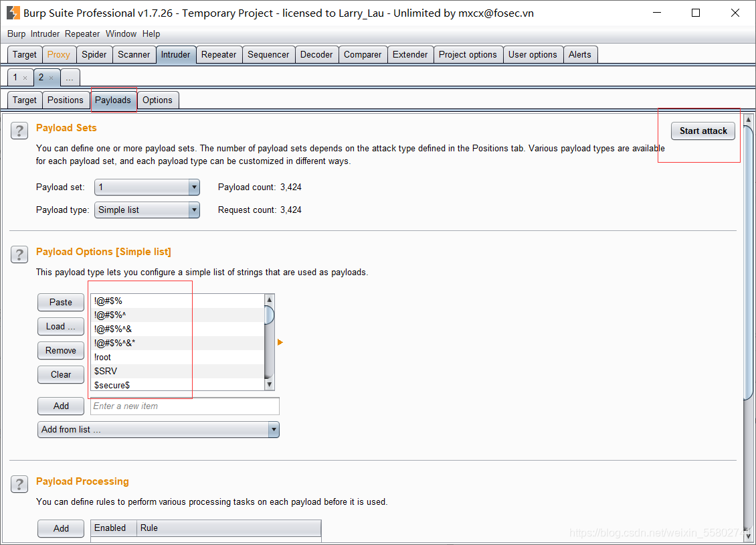The width and height of the screenshot is (756, 545).
Task: Click the Remove button
Action: pyautogui.click(x=61, y=351)
